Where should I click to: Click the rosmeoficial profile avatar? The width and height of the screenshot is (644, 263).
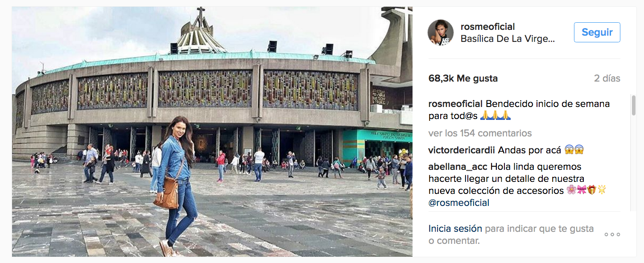point(441,33)
